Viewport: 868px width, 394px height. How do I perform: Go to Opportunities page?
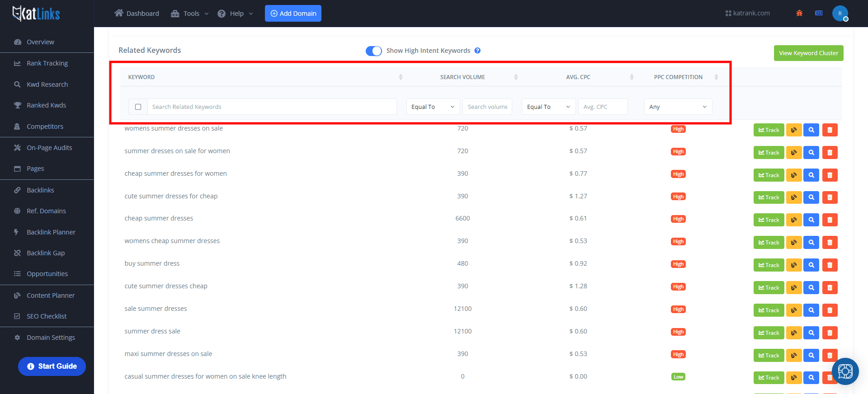click(x=47, y=274)
